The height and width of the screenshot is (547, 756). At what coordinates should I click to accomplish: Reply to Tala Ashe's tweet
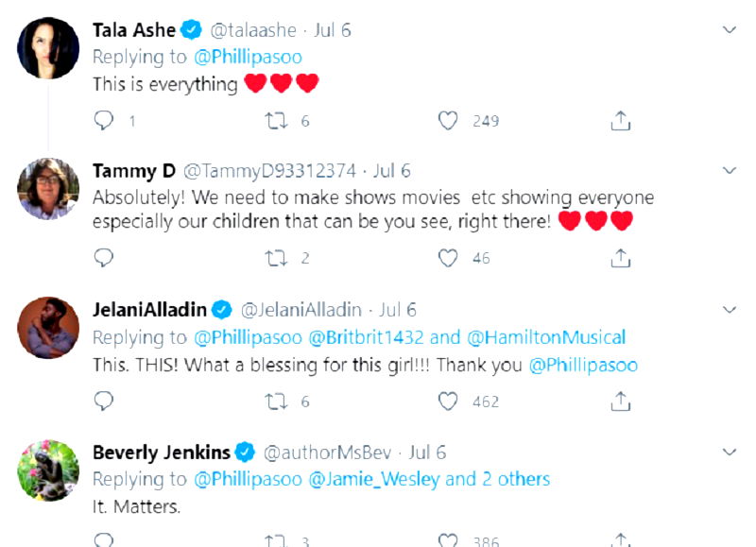pos(105,121)
